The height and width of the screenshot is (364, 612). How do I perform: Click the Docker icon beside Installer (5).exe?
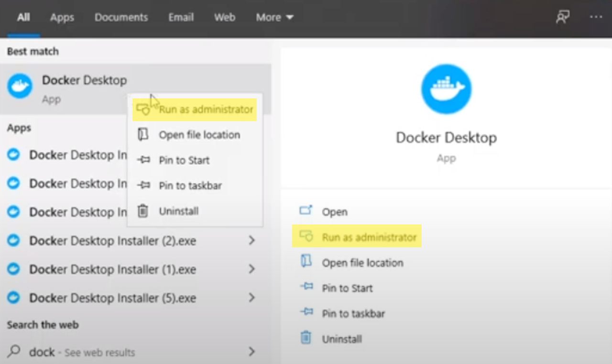coord(14,298)
